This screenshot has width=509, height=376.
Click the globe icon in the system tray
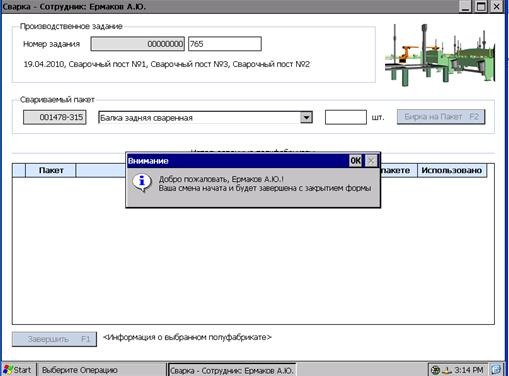[x=435, y=370]
